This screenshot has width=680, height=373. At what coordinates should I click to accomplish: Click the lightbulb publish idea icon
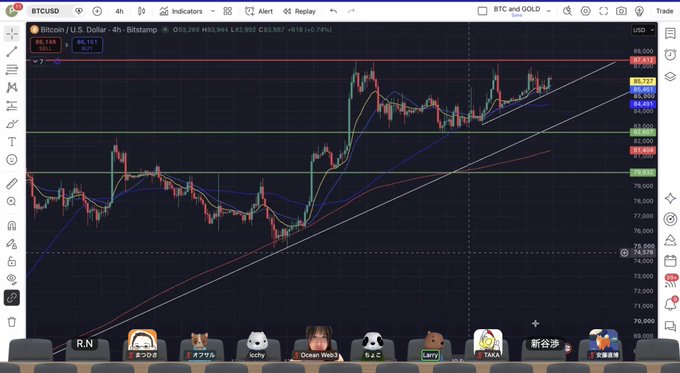coord(639,11)
